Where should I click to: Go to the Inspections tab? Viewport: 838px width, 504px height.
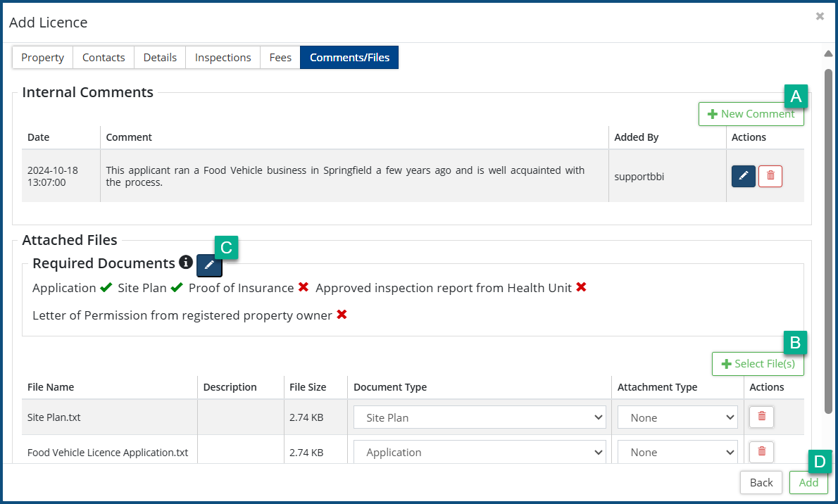tap(223, 57)
